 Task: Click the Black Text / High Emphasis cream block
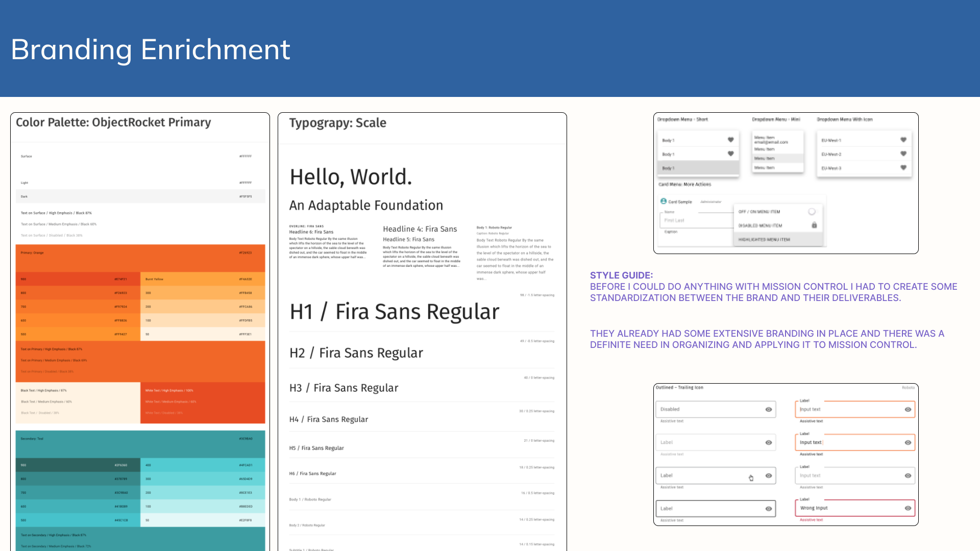click(78, 403)
